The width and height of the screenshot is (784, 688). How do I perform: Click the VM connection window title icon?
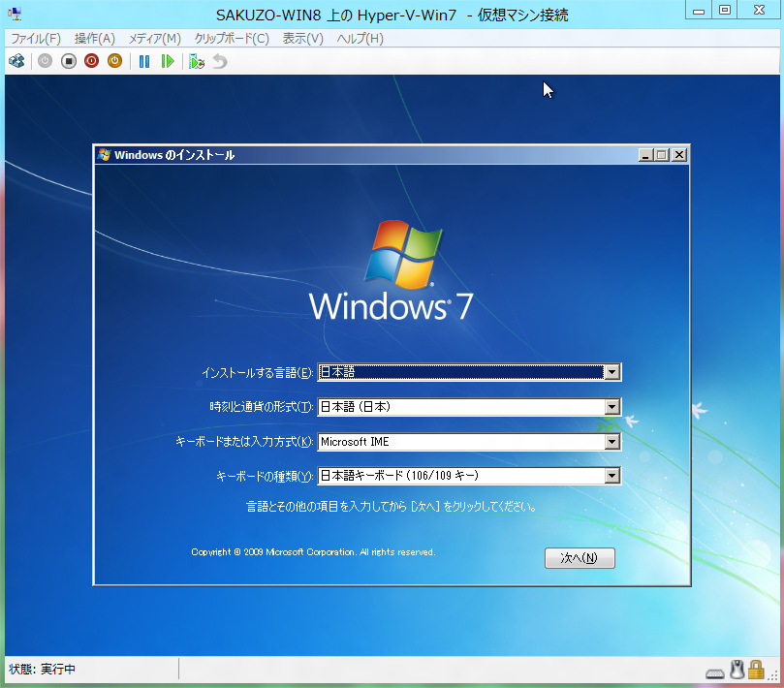click(15, 14)
